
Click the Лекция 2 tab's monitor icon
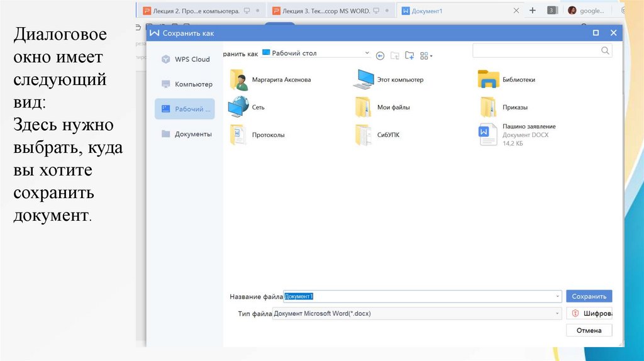click(247, 11)
